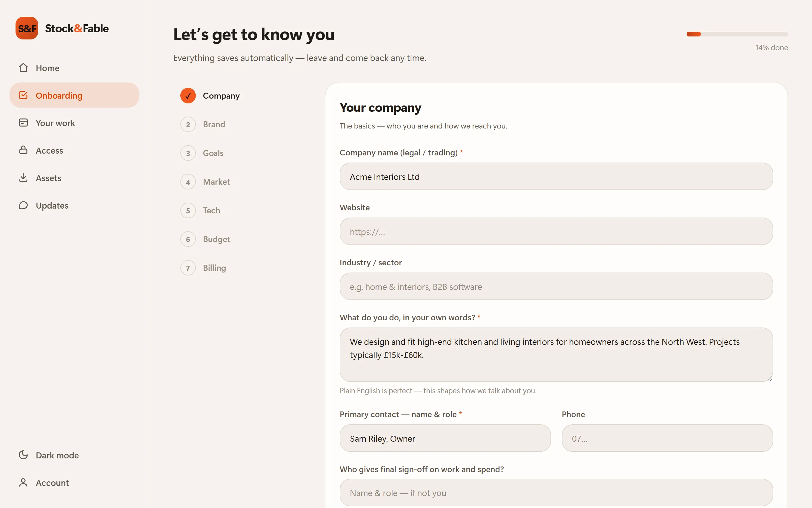This screenshot has width=812, height=508.
Task: Click the Account person icon
Action: point(23,483)
